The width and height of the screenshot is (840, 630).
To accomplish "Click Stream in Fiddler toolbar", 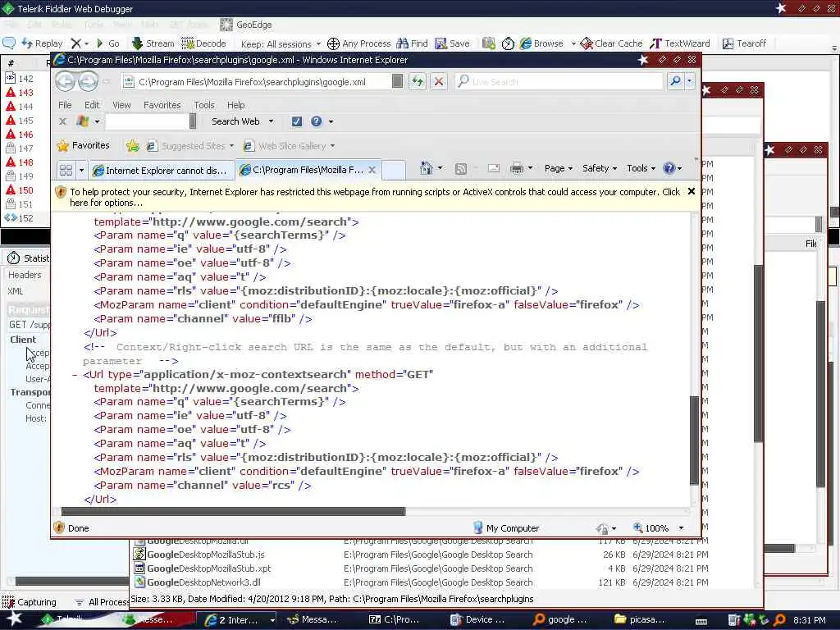I will tap(153, 43).
